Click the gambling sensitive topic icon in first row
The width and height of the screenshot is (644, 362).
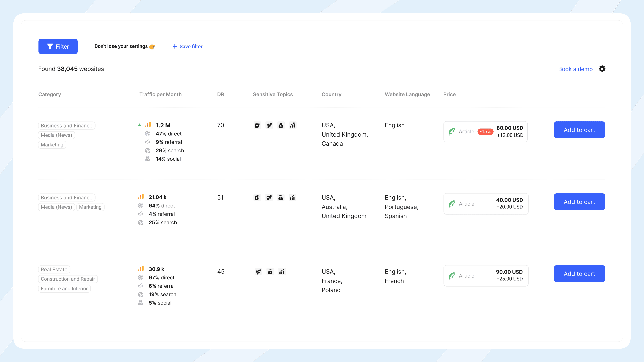(x=257, y=125)
